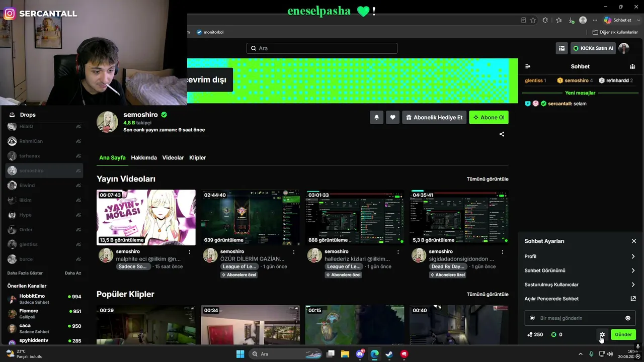
Task: Send chat message with Gönder
Action: click(x=623, y=334)
